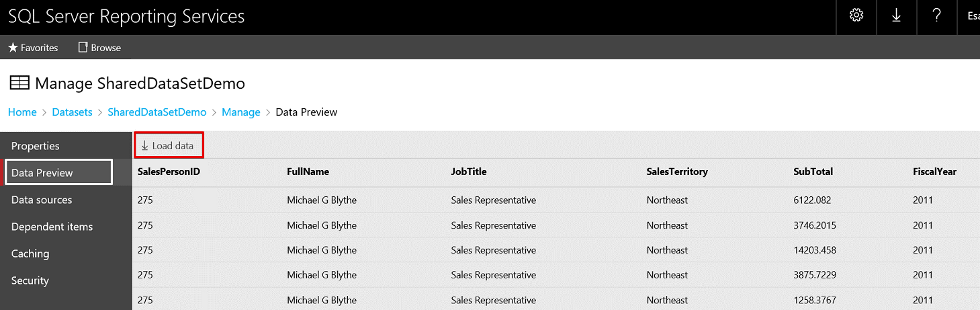
Task: Switch to the Data sources tab
Action: click(42, 200)
